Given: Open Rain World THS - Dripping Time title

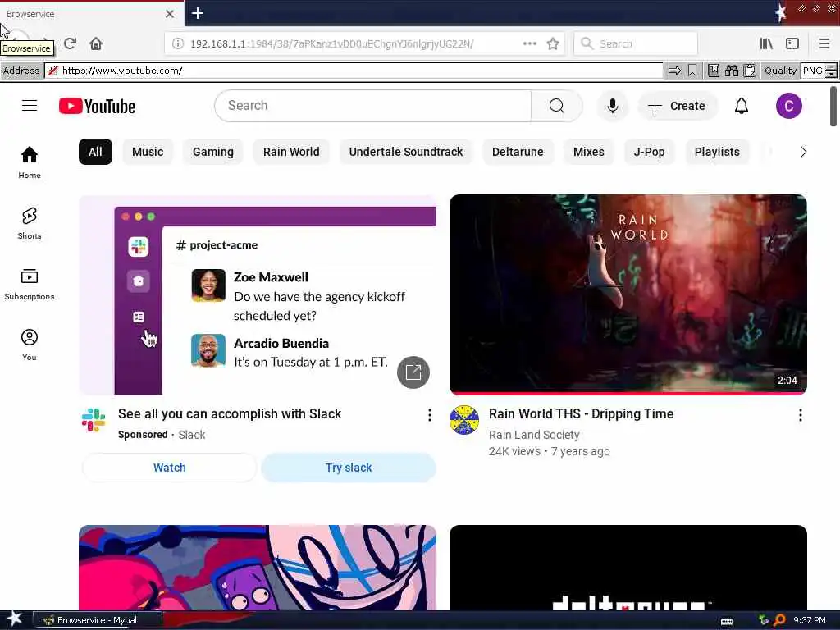Looking at the screenshot, I should tap(581, 413).
